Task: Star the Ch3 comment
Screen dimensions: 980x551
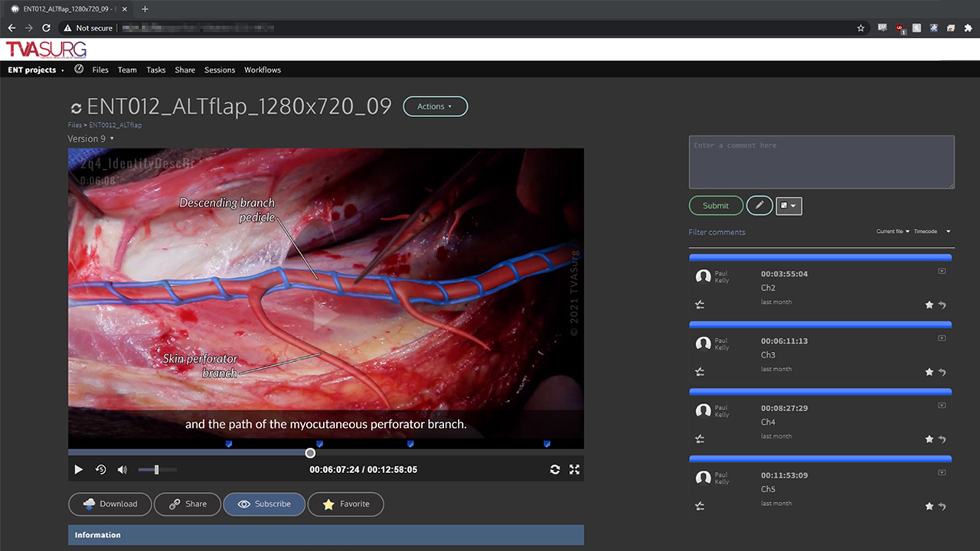Action: (x=929, y=372)
